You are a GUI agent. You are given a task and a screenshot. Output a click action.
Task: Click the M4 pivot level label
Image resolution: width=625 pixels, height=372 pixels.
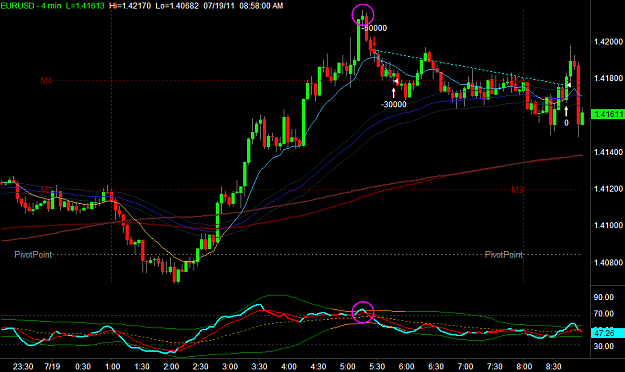click(x=46, y=81)
